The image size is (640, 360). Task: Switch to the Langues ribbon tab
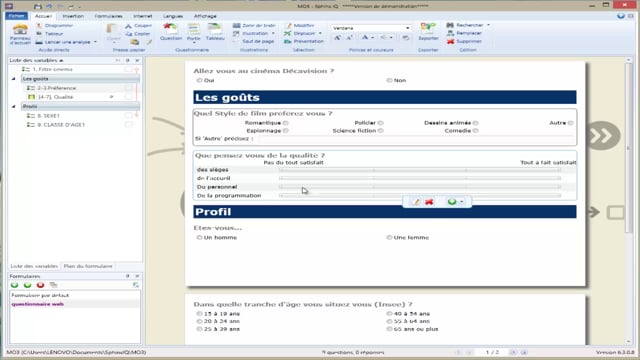(x=173, y=16)
